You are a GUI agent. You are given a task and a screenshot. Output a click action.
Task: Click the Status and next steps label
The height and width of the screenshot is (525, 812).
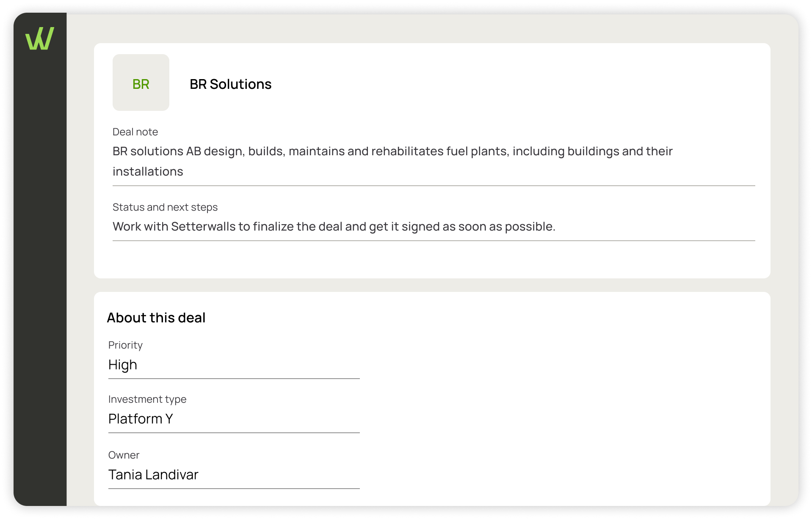pos(165,207)
